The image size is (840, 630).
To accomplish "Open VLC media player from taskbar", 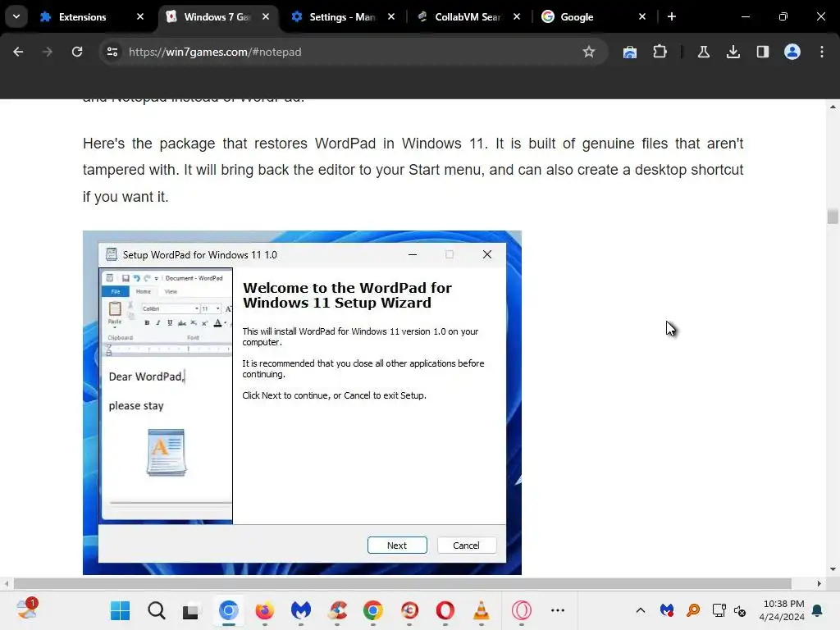I will click(x=481, y=610).
